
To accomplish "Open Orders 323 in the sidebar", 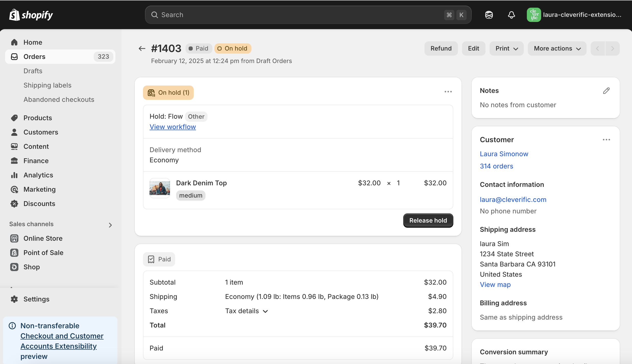I will click(x=60, y=56).
